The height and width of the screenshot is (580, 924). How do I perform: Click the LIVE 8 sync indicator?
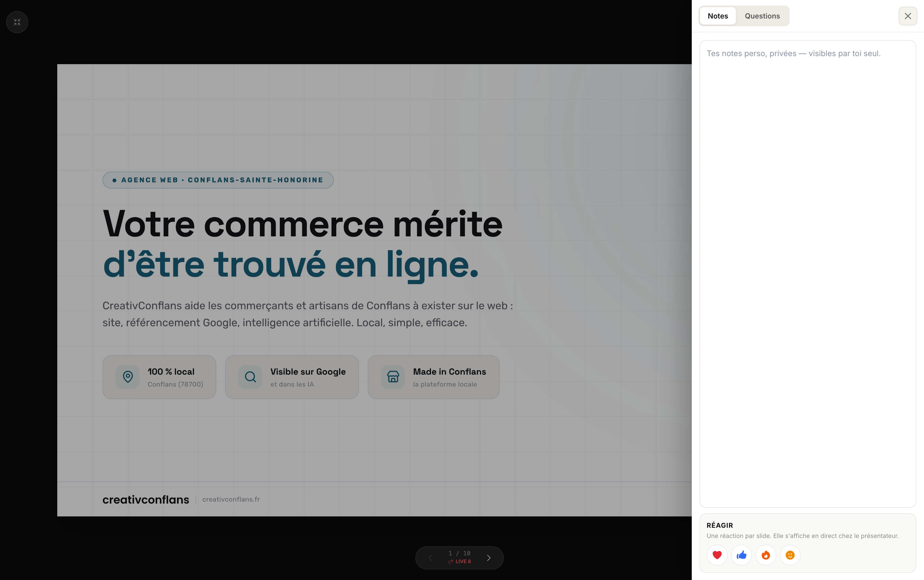click(x=460, y=561)
